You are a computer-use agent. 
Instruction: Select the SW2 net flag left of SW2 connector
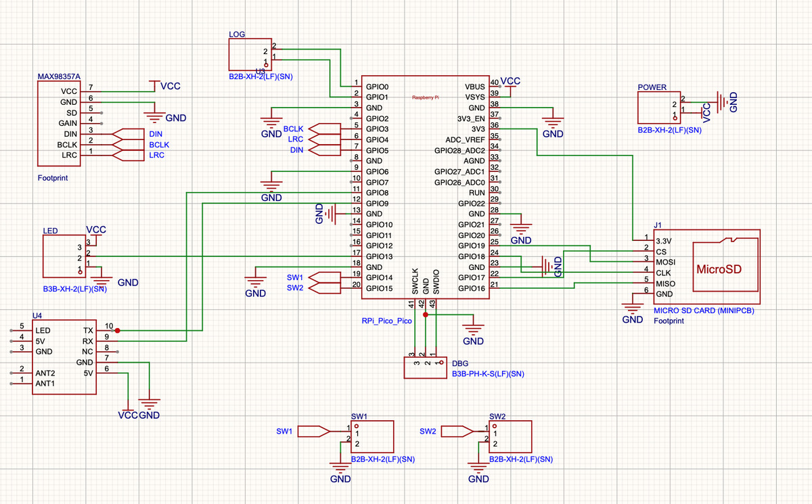click(x=457, y=430)
